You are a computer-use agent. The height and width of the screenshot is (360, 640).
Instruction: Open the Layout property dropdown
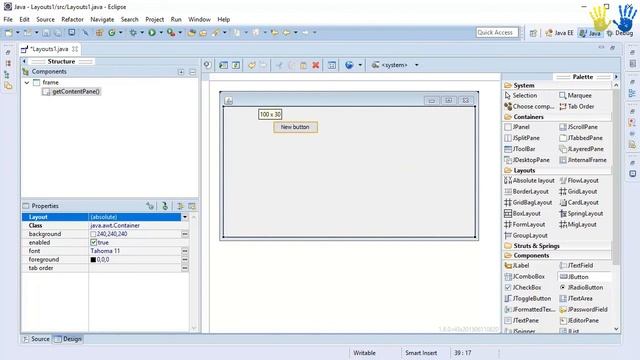[x=184, y=217]
